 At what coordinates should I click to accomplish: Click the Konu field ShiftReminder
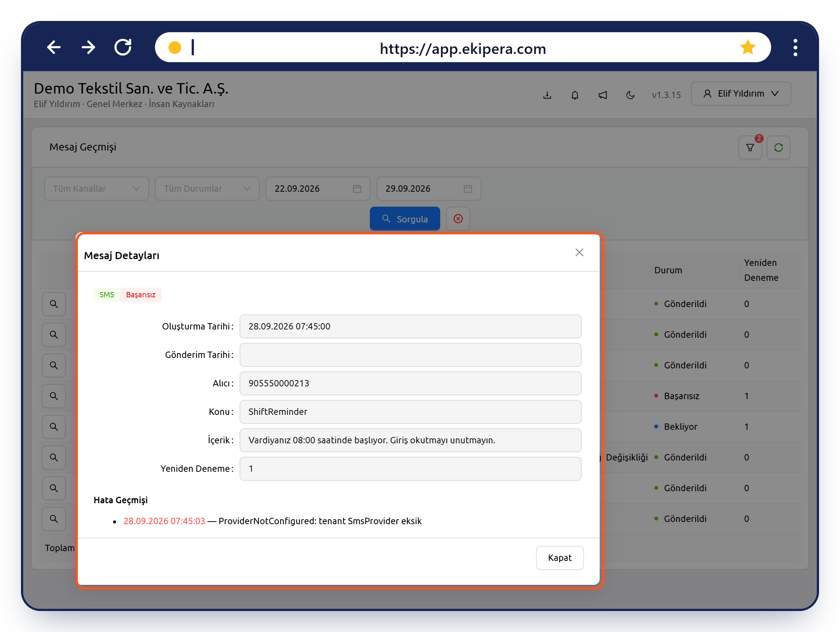tap(410, 412)
